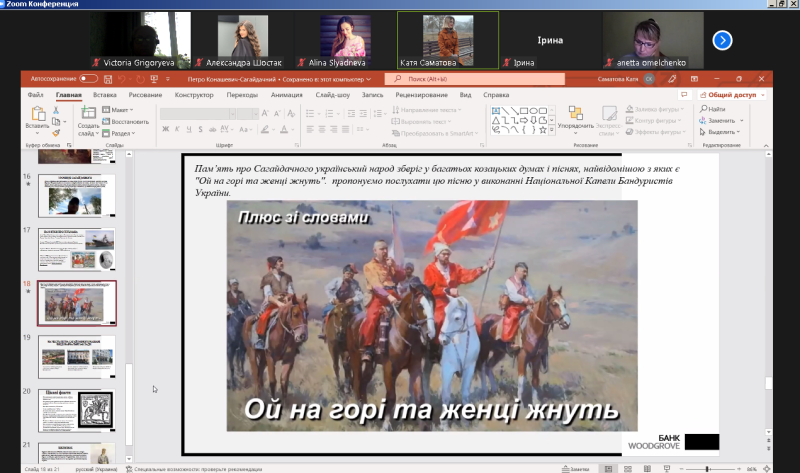Open the font name combo box
This screenshot has height=473, width=800.
pyautogui.click(x=198, y=113)
